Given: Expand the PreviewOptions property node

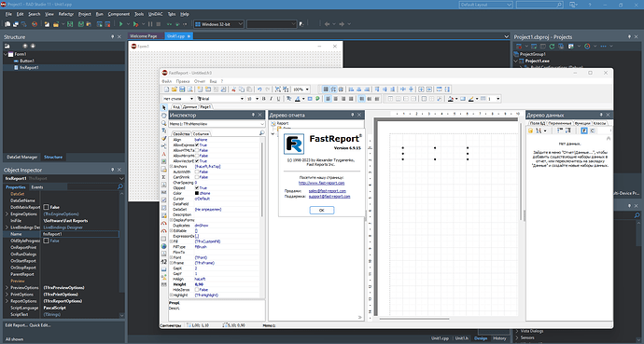Looking at the screenshot, I should pos(7,287).
